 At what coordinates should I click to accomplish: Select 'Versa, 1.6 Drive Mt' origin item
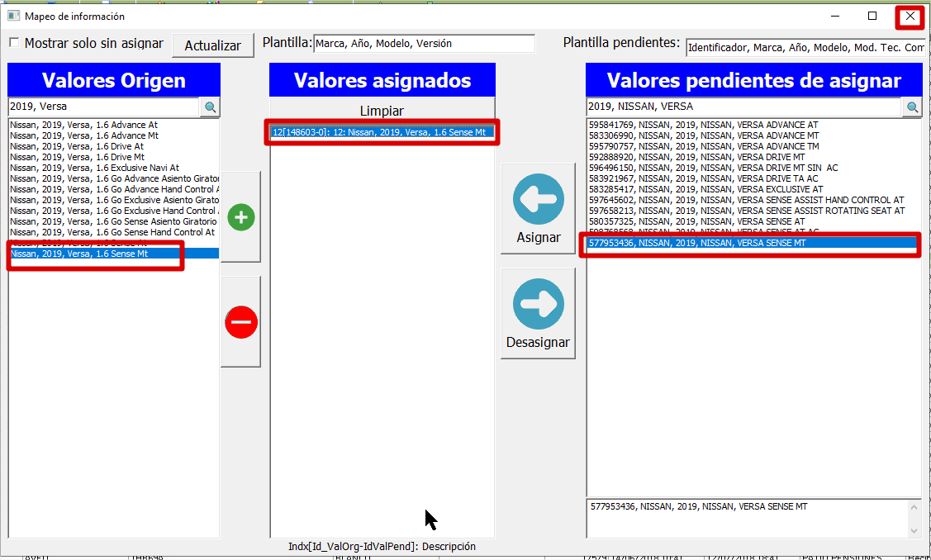point(78,157)
